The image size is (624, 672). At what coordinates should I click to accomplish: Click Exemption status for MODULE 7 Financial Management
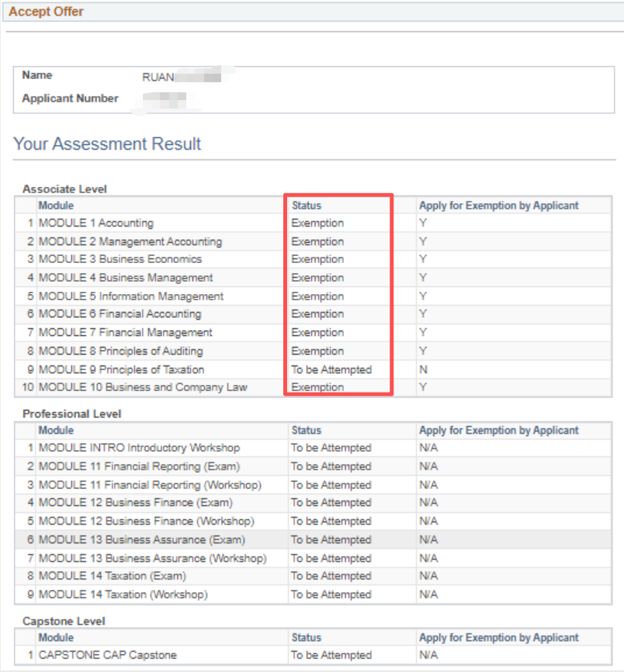(x=317, y=332)
